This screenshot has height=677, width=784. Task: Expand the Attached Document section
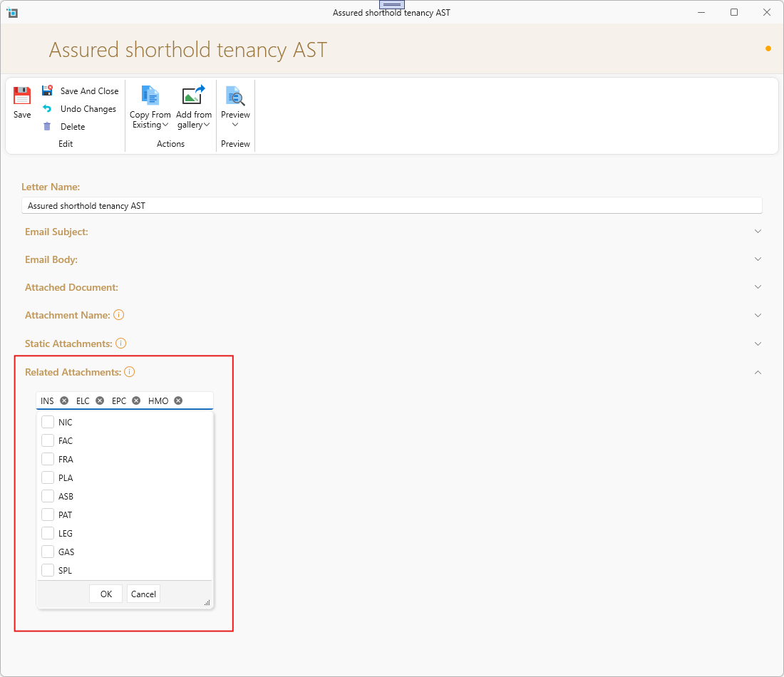tap(758, 287)
